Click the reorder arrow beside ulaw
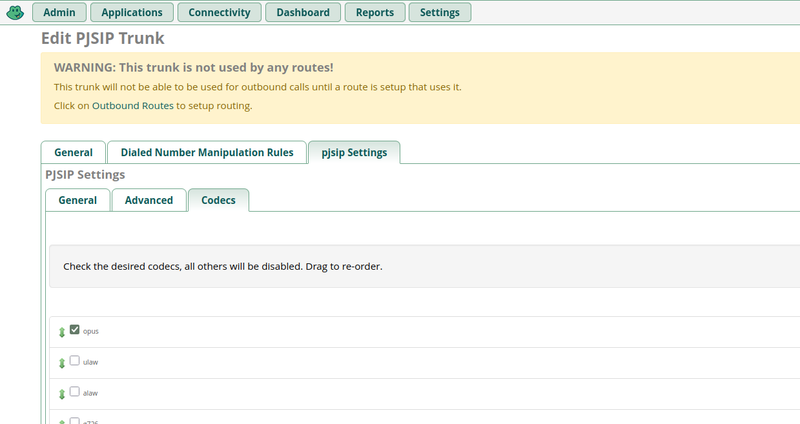The image size is (800, 424). tap(62, 363)
